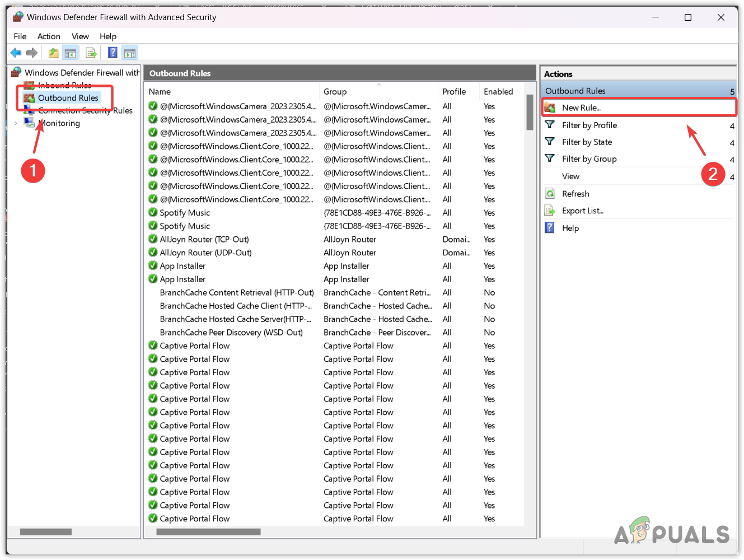
Task: Open the File menu
Action: [x=20, y=36]
